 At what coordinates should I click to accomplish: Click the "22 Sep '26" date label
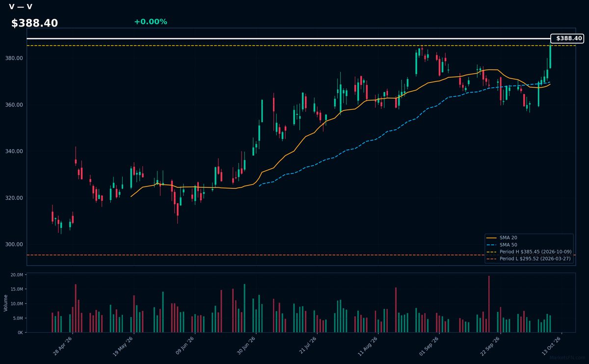coord(490,345)
